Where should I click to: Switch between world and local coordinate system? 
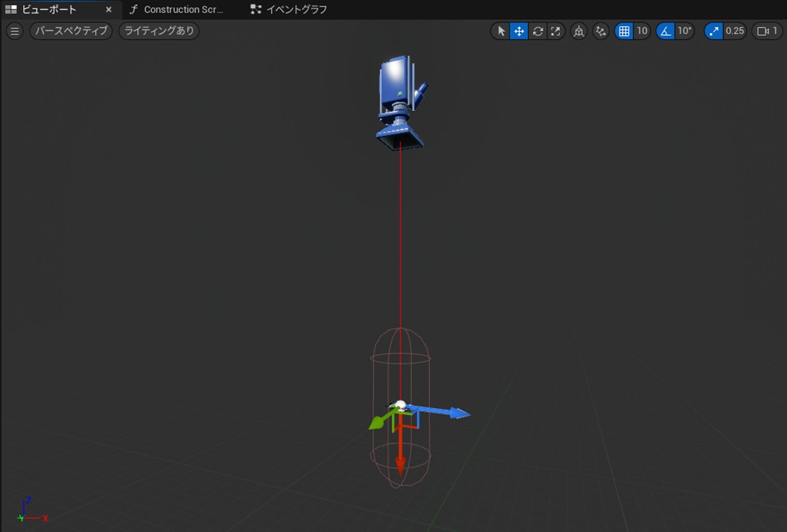click(578, 31)
